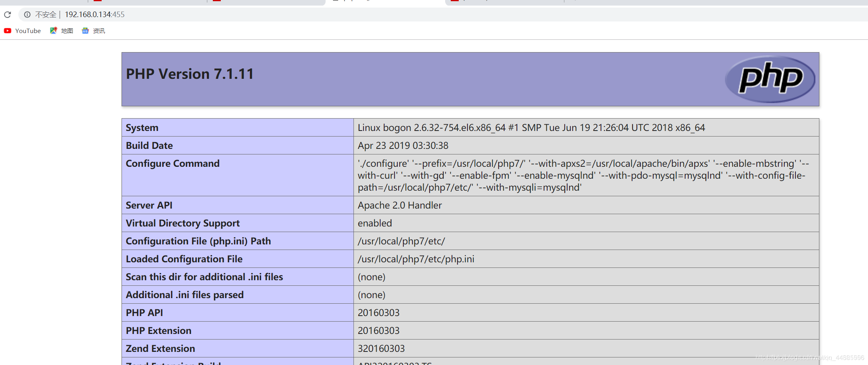Select the PHP Extension label

pos(159,331)
